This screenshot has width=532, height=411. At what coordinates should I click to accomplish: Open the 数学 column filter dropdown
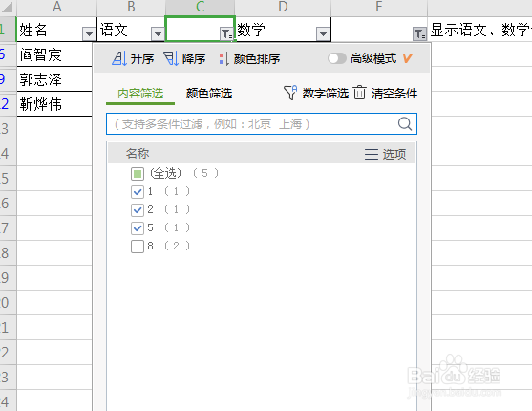point(324,34)
